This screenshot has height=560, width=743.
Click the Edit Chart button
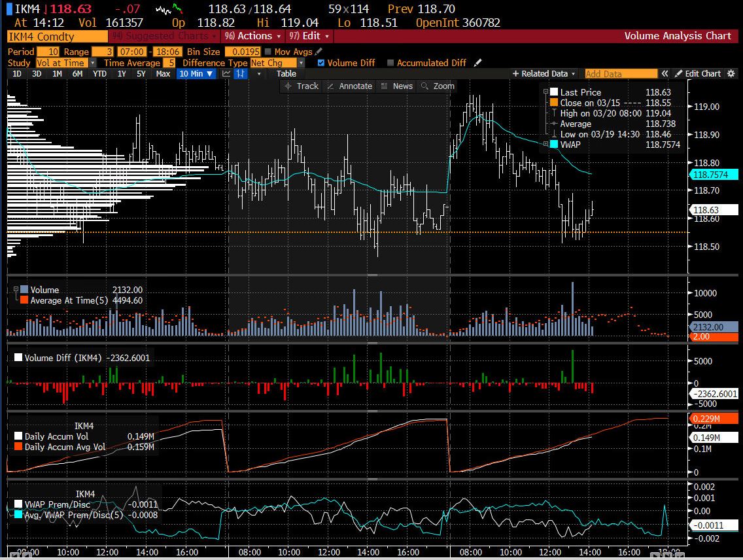pos(697,74)
